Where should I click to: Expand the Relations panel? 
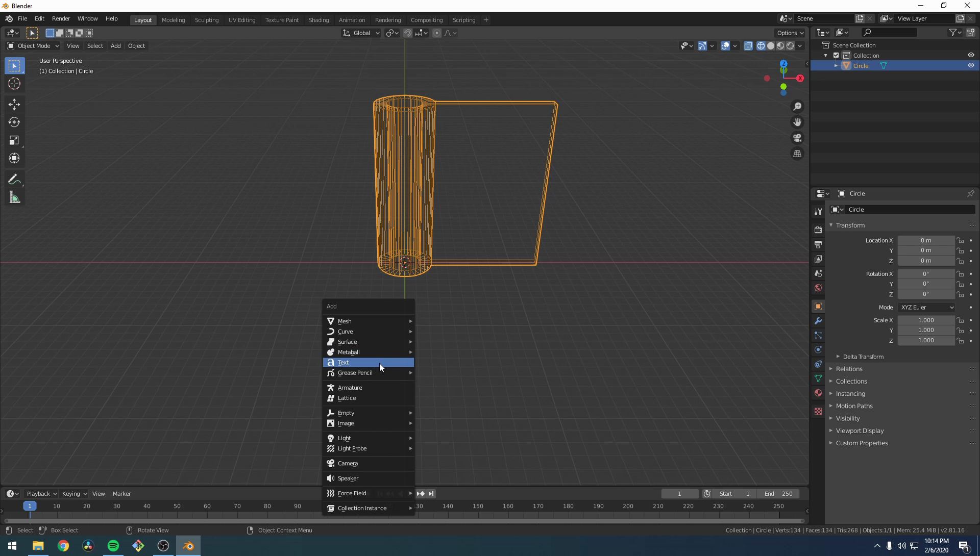tap(848, 369)
